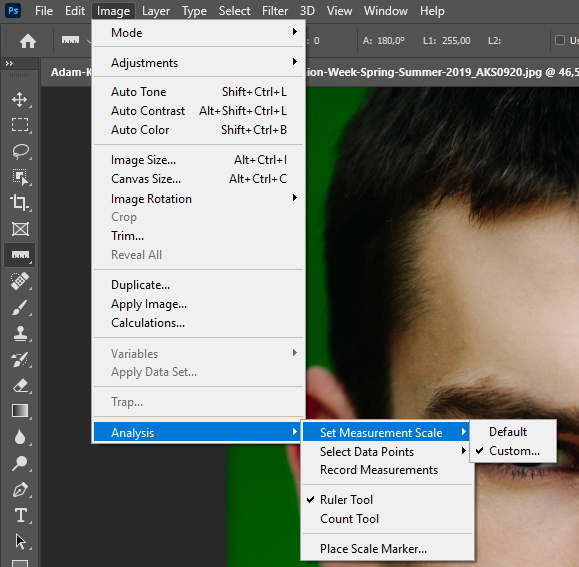The width and height of the screenshot is (579, 567).
Task: Choose Auto Tone
Action: [199, 92]
